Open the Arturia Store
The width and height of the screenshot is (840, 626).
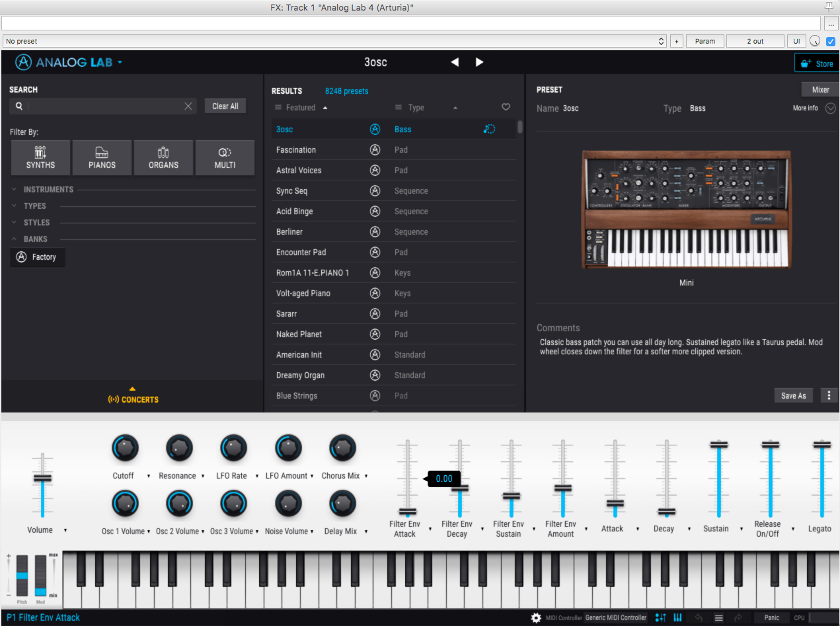pyautogui.click(x=816, y=63)
